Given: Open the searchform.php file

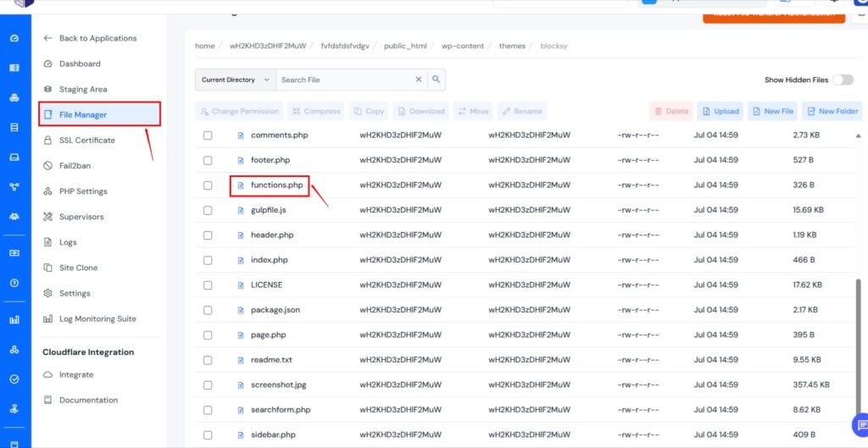Looking at the screenshot, I should coord(280,411).
